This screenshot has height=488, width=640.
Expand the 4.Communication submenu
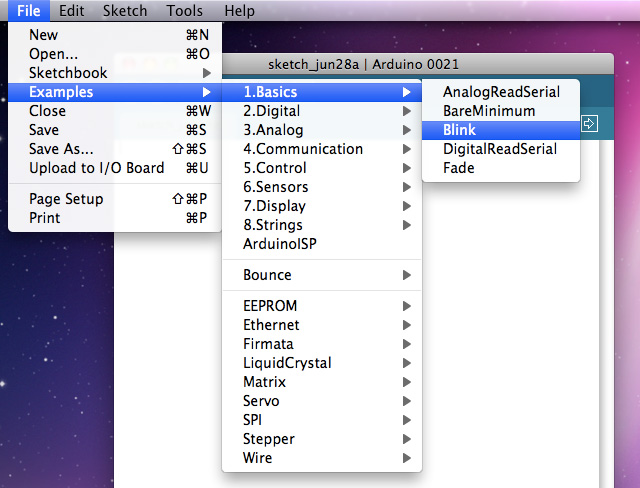coord(302,149)
